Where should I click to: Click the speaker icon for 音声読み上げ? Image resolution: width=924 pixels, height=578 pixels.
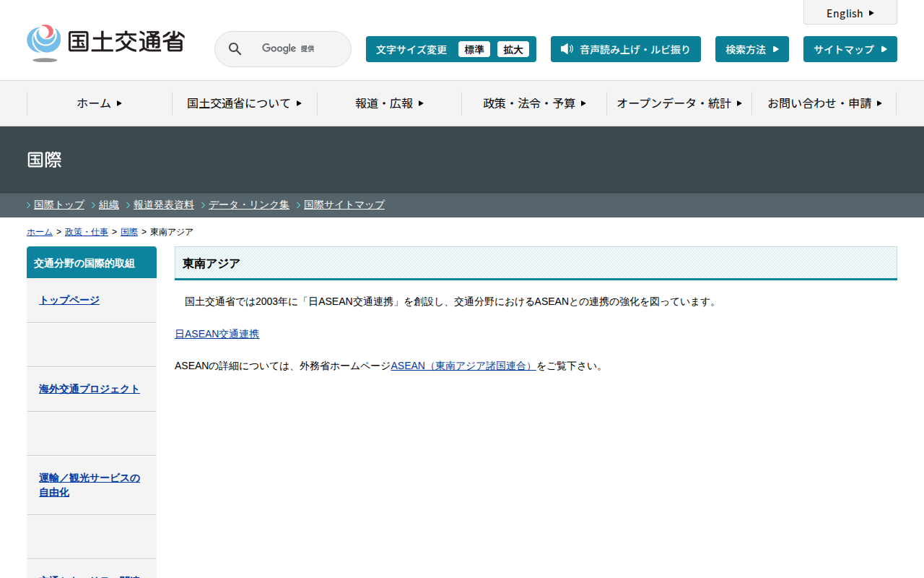tap(567, 49)
